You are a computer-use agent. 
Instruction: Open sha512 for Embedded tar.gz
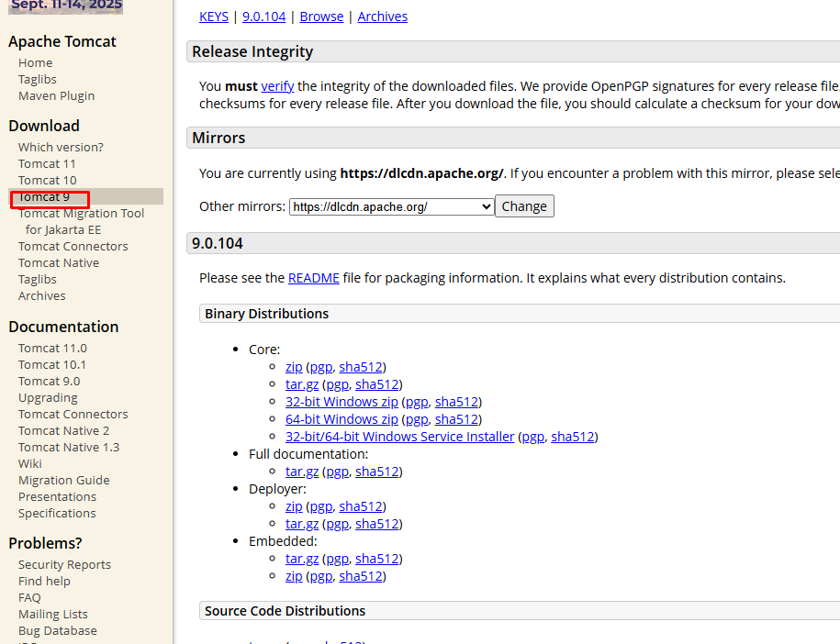click(377, 559)
